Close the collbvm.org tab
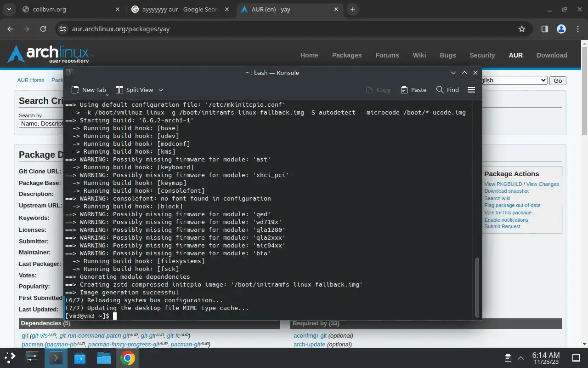This screenshot has width=588, height=368. 118,9
